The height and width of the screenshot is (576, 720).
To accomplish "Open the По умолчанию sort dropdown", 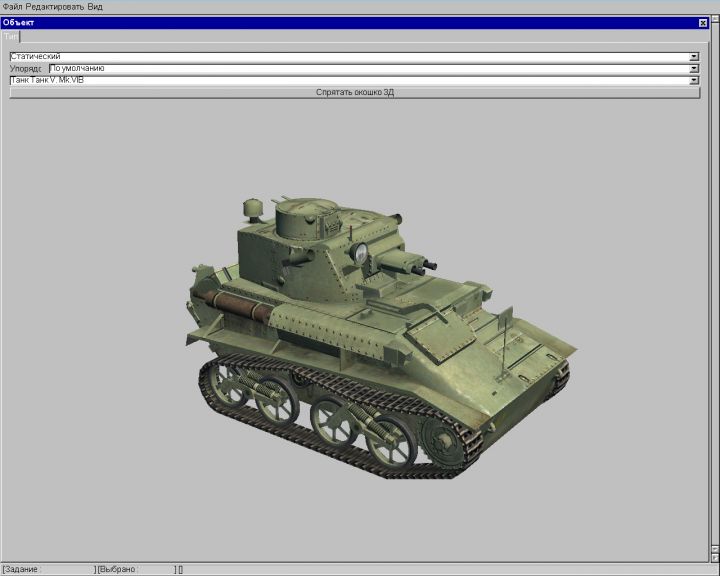I will point(694,69).
